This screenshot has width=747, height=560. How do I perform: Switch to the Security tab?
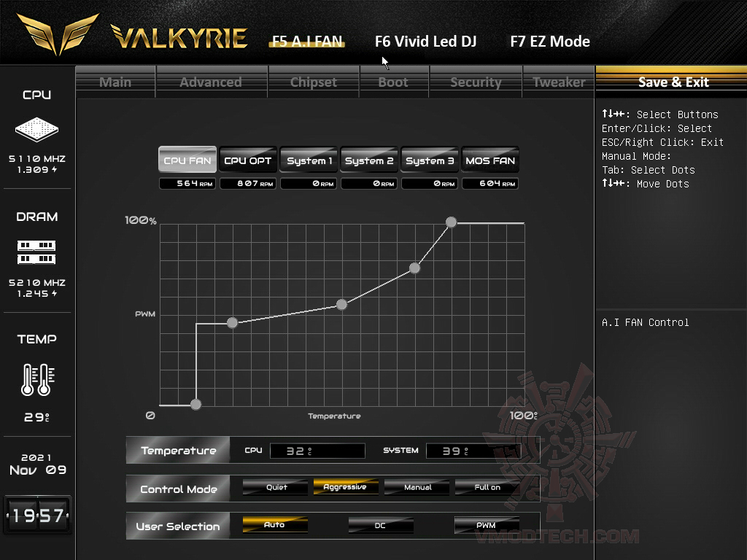[x=476, y=82]
